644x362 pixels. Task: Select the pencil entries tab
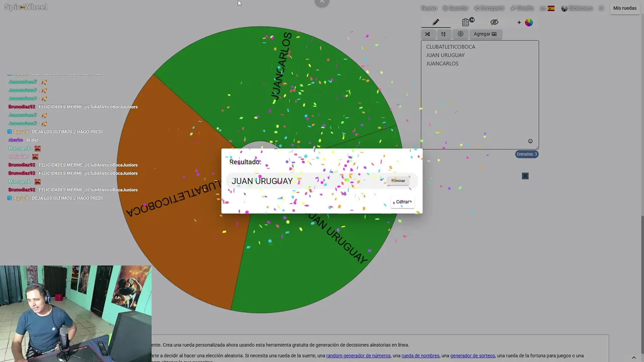(436, 22)
